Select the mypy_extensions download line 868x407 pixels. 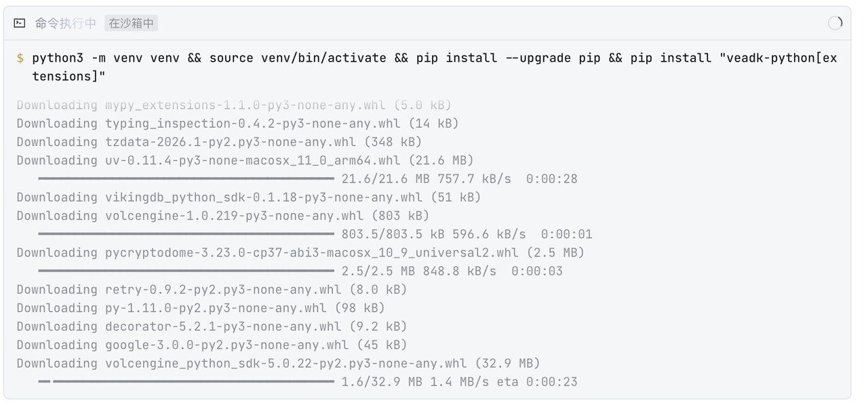tap(234, 105)
